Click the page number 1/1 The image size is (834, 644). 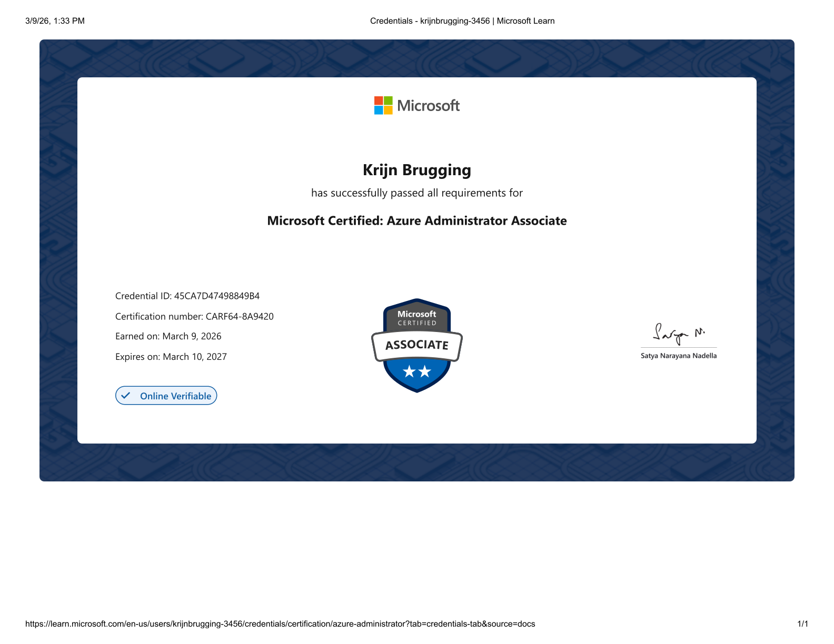pyautogui.click(x=802, y=624)
